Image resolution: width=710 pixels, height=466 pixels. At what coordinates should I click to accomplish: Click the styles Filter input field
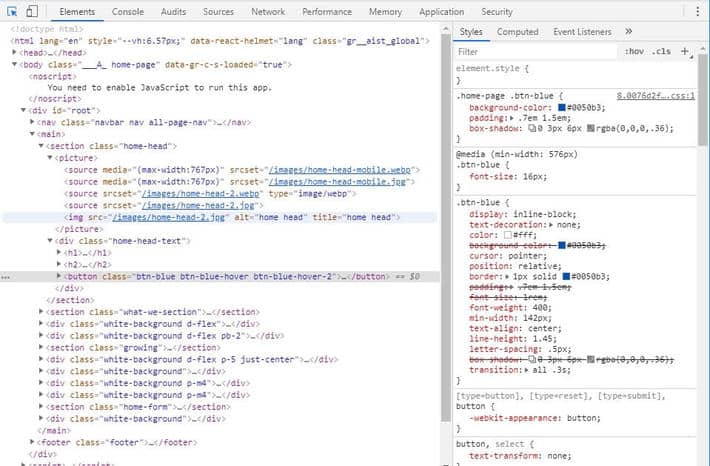tap(536, 52)
